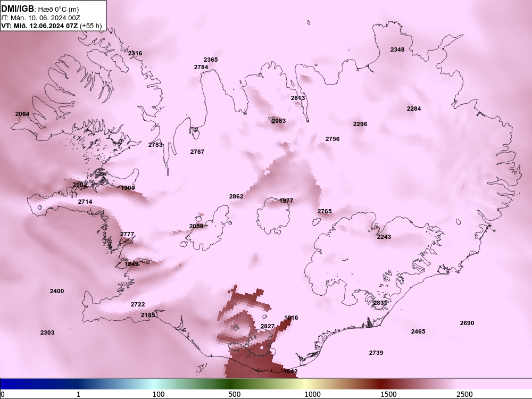The width and height of the screenshot is (532, 399).
Task: Click the 1849 label
Action: click(131, 264)
